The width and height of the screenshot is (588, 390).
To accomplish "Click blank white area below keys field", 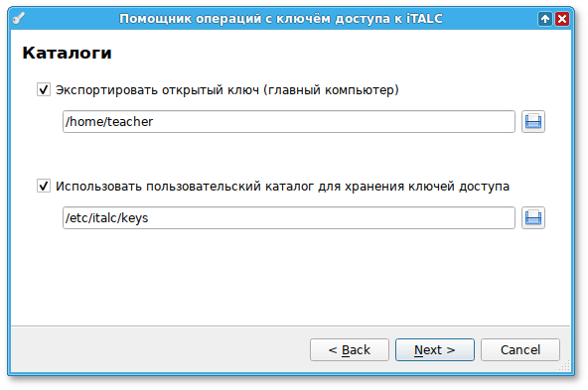I will coord(289,277).
